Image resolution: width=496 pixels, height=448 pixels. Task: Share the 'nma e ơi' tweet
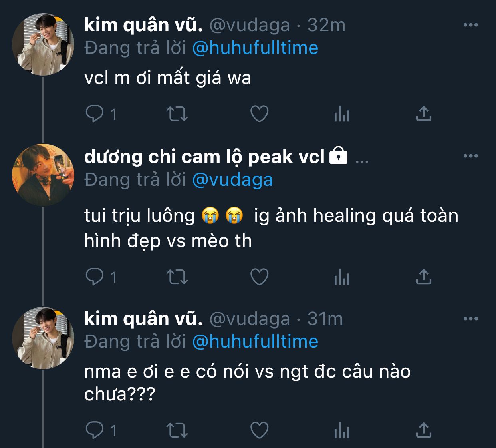[423, 430]
